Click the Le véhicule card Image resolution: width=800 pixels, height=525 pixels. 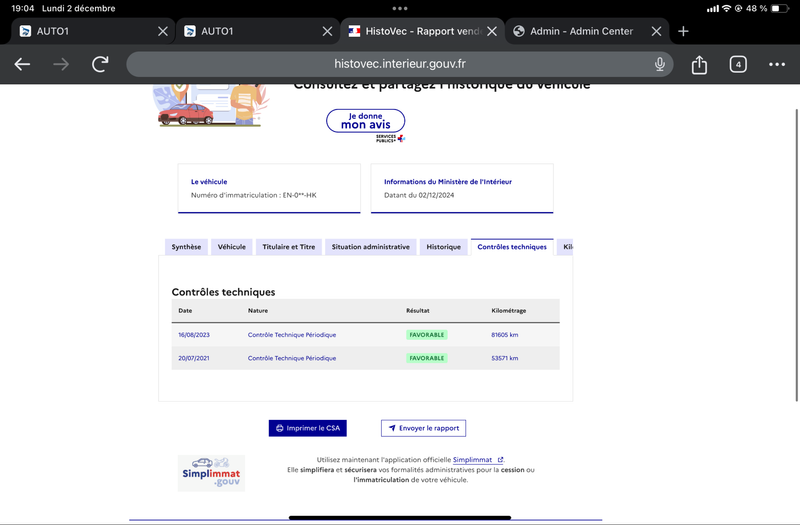click(269, 188)
